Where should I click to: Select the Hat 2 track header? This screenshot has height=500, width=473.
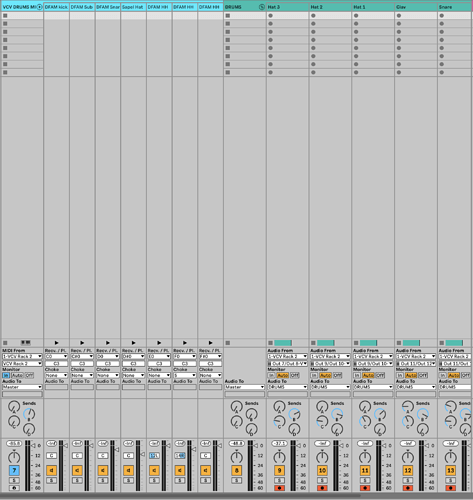pyautogui.click(x=330, y=7)
